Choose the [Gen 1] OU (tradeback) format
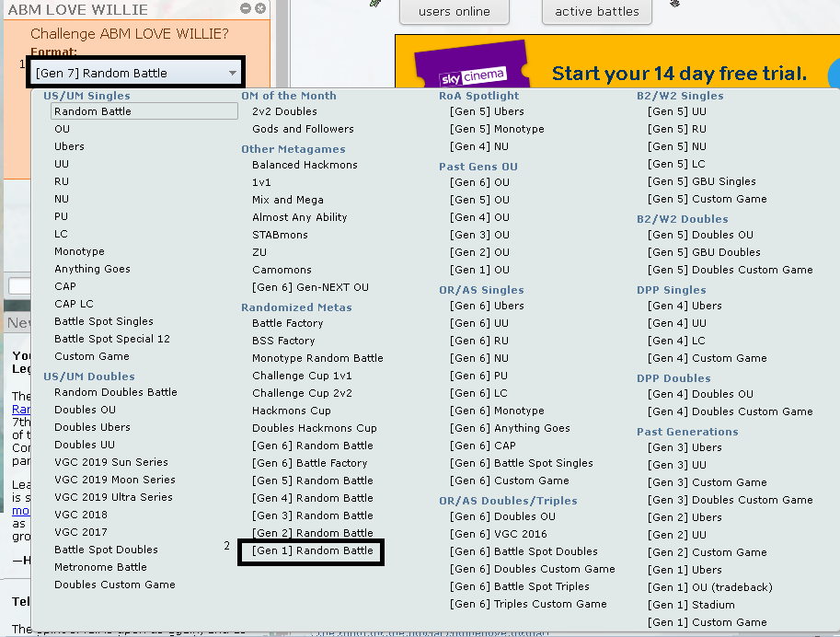Viewport: 840px width, 637px height. [x=710, y=587]
